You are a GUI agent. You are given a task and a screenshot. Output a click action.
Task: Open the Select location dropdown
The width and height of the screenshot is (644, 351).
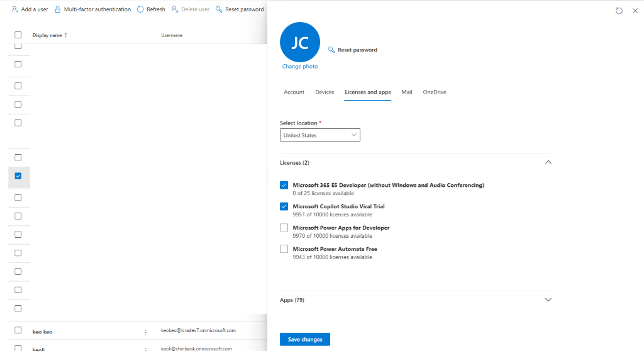(320, 135)
